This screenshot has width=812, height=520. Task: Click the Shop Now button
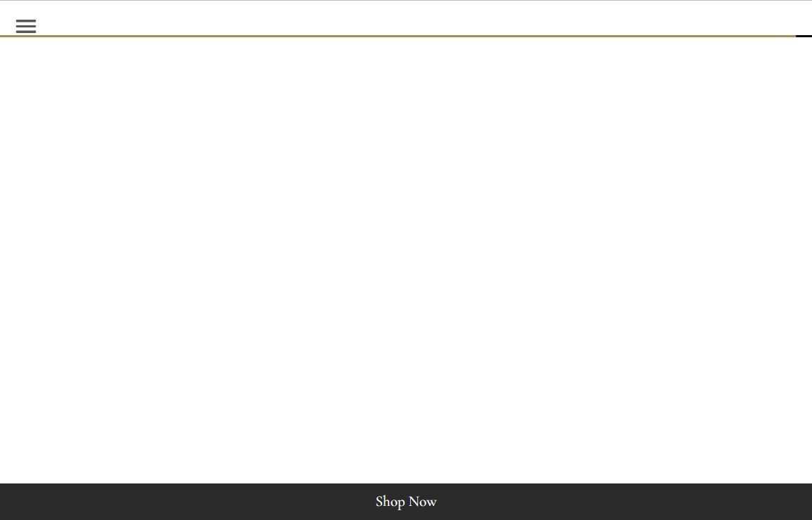[406, 501]
